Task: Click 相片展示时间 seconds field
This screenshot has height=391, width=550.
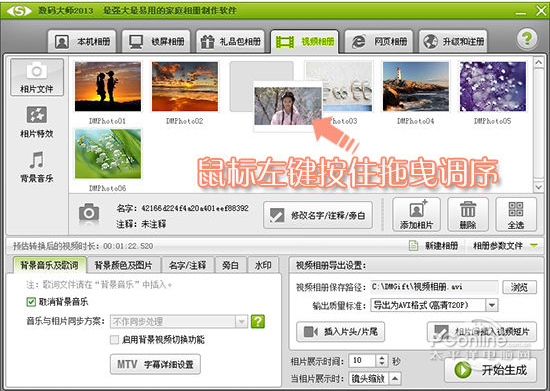Action: pyautogui.click(x=363, y=360)
